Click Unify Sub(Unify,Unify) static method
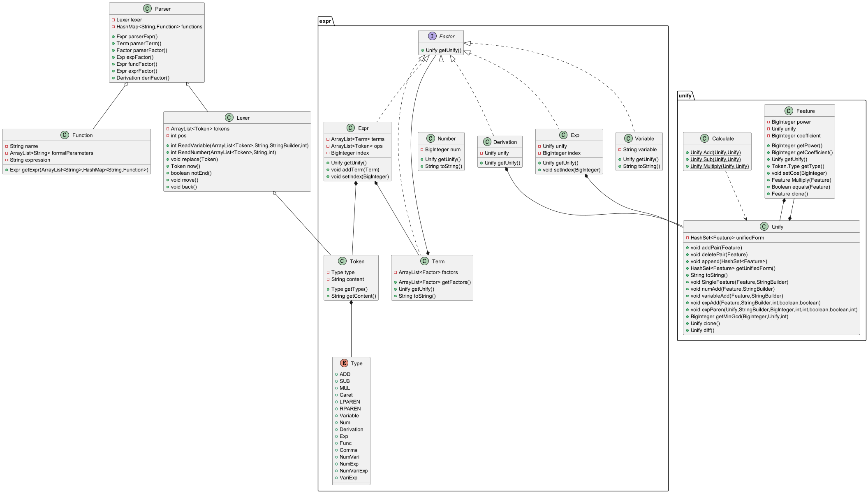This screenshot has height=493, width=868. [715, 160]
